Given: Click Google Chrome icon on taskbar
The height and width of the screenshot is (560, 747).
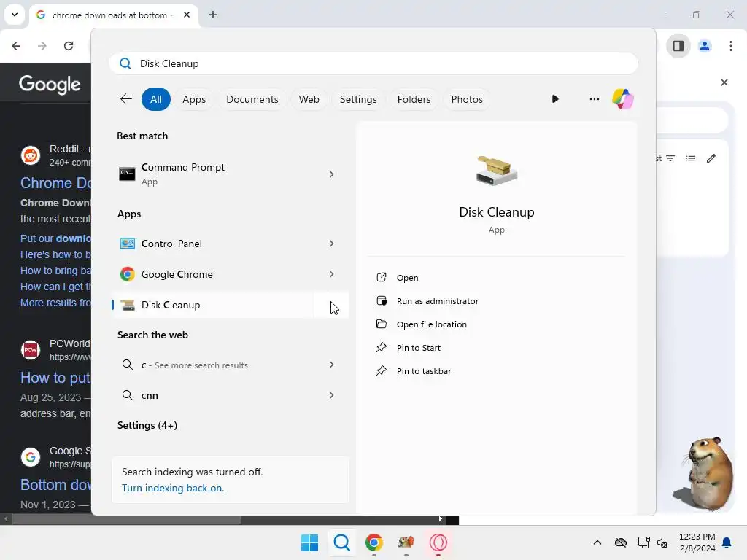Looking at the screenshot, I should [x=374, y=542].
